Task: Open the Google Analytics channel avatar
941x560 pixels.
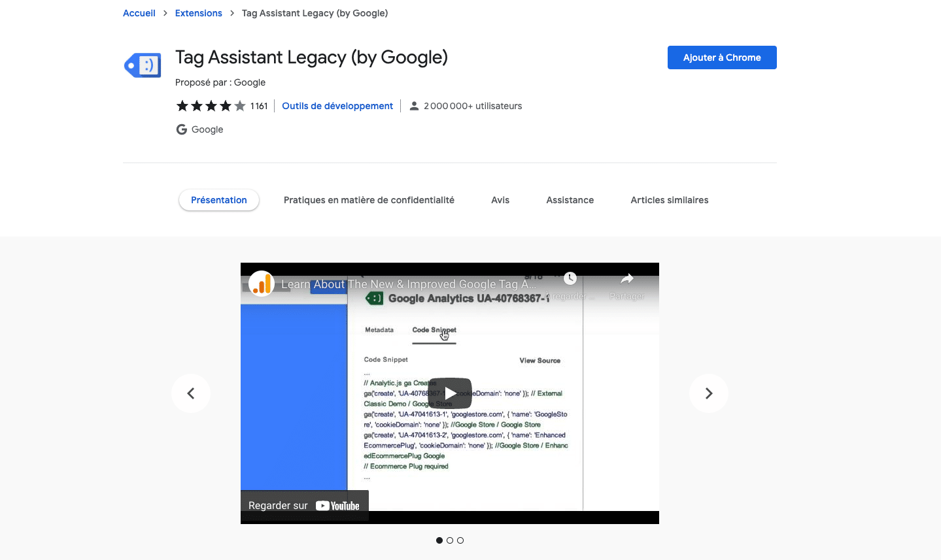Action: pos(262,284)
